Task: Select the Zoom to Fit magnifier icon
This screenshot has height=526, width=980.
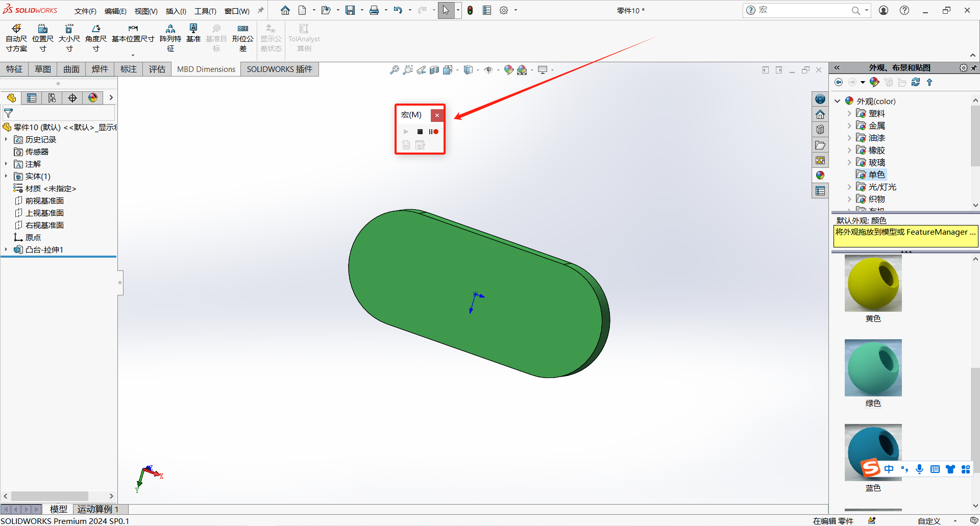Action: [395, 69]
